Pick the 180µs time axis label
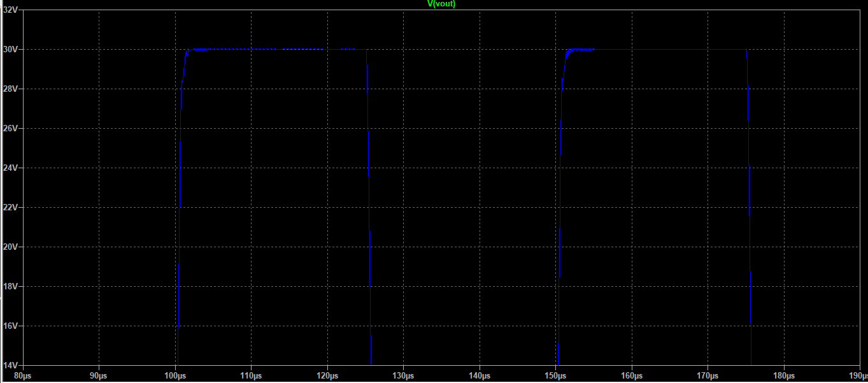This screenshot has width=868, height=383. click(784, 375)
